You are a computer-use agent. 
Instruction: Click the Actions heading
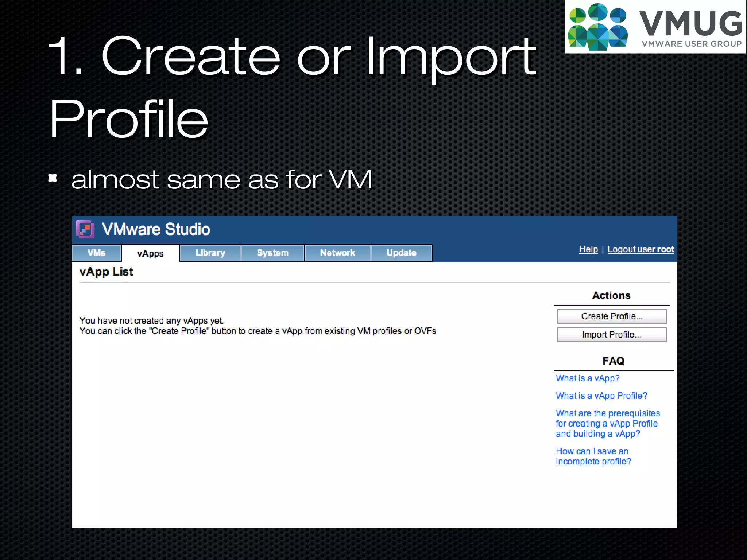611,295
